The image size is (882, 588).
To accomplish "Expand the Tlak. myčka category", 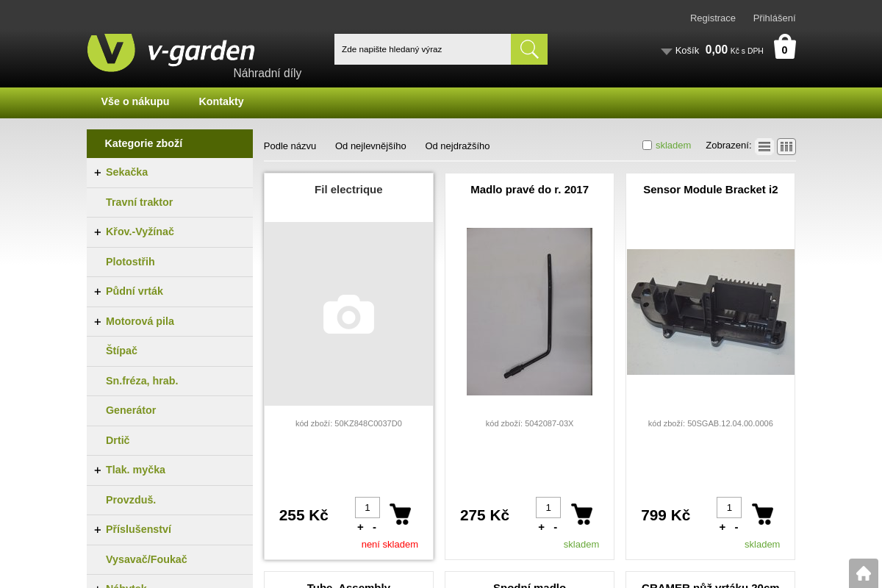I will coord(97,470).
